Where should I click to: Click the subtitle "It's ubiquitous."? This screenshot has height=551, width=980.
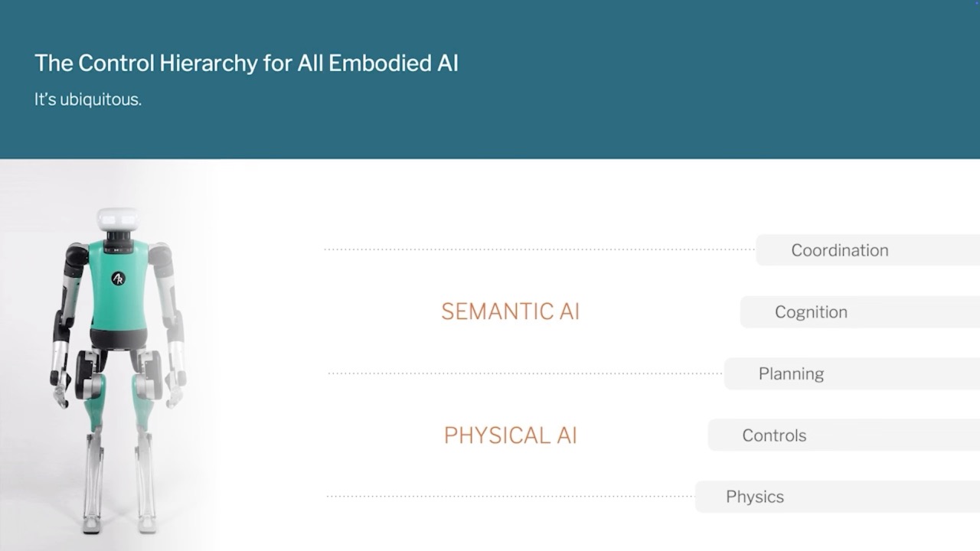88,99
